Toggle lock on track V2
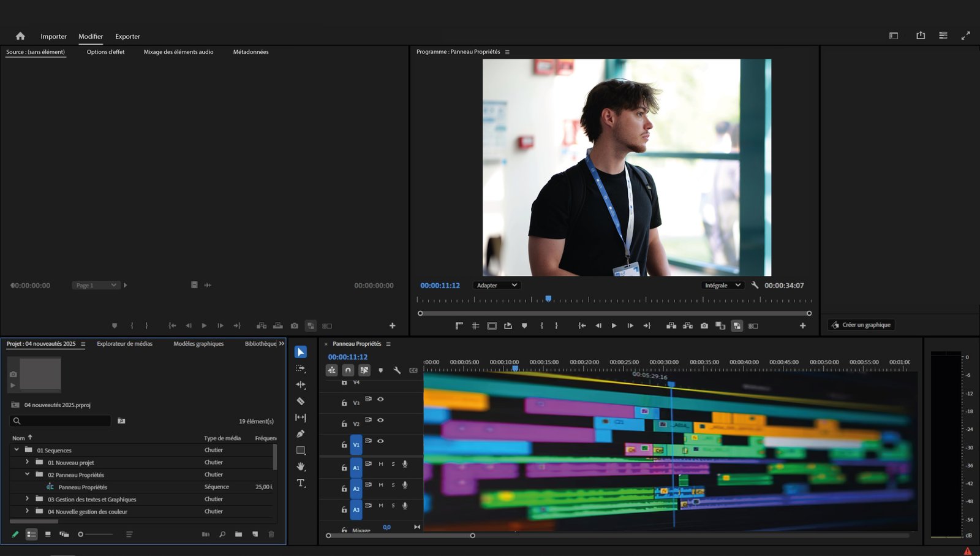This screenshot has height=556, width=980. pyautogui.click(x=344, y=424)
